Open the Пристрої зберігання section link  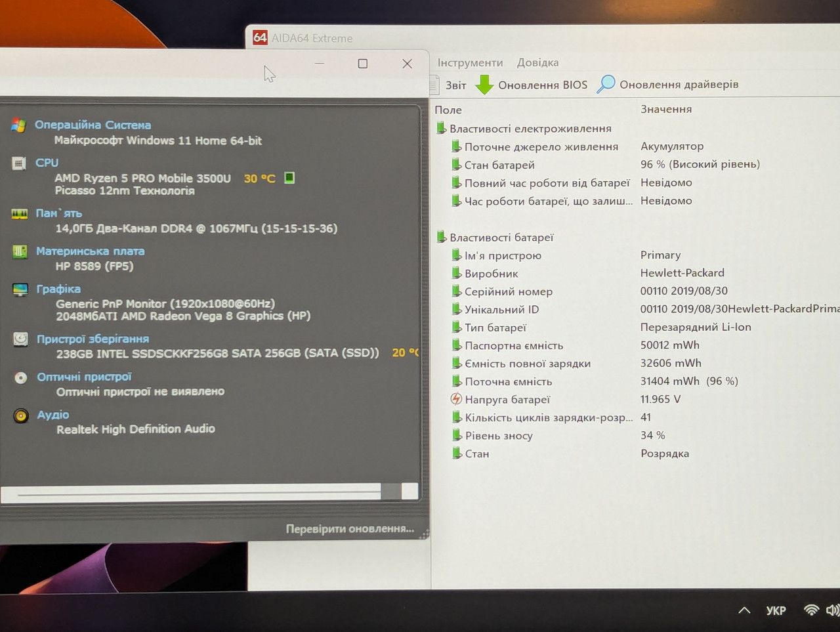pyautogui.click(x=93, y=339)
